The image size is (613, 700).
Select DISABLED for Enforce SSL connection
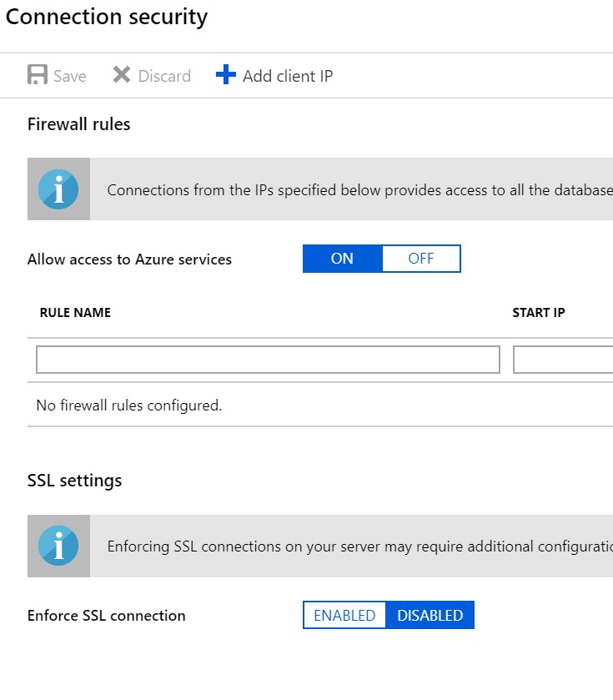430,616
